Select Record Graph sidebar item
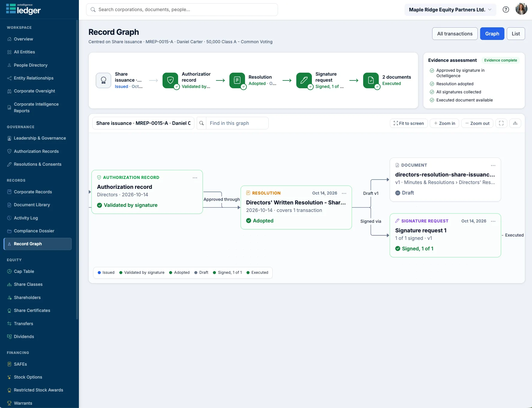532x408 pixels. pyautogui.click(x=37, y=244)
